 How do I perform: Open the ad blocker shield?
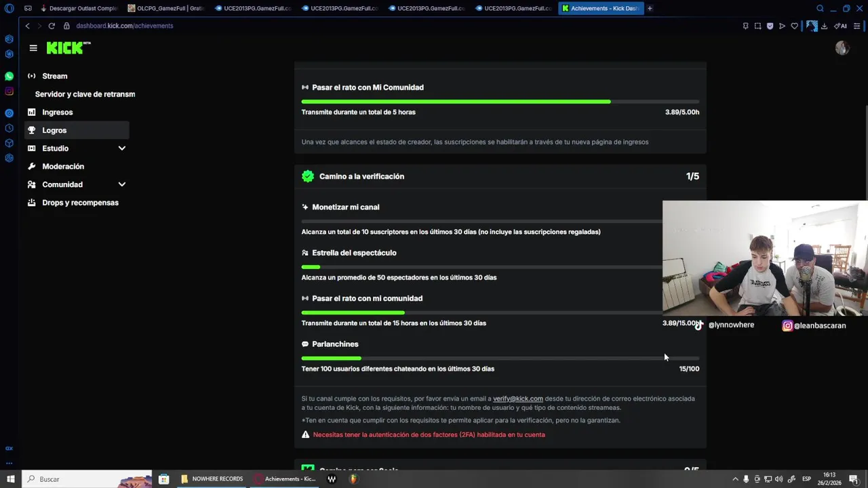(x=770, y=26)
